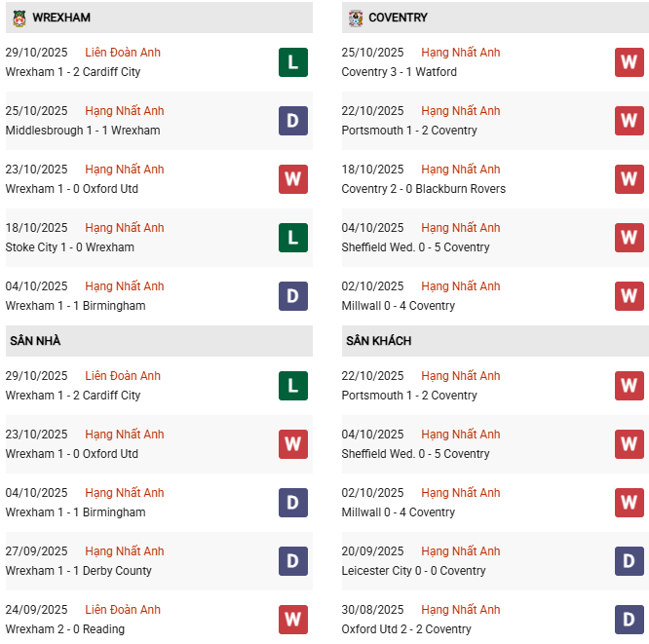Click the Wrexham club crest icon

(19, 18)
